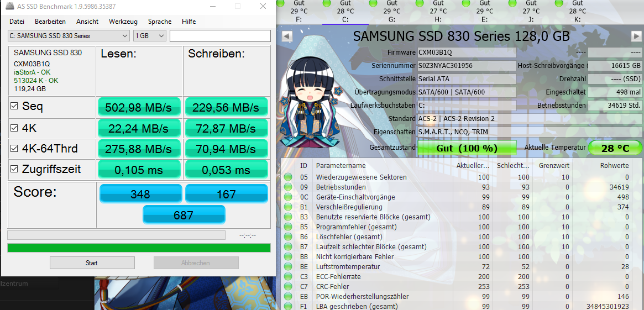Toggle the Zugriffszeit test checkbox
Screen dimensions: 644x310
tap(14, 169)
